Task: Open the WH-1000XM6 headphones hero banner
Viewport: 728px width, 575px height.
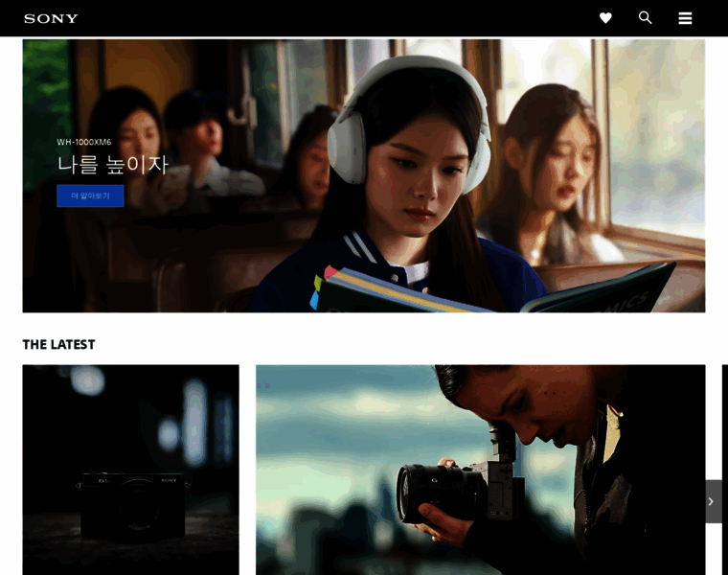Action: click(x=364, y=175)
